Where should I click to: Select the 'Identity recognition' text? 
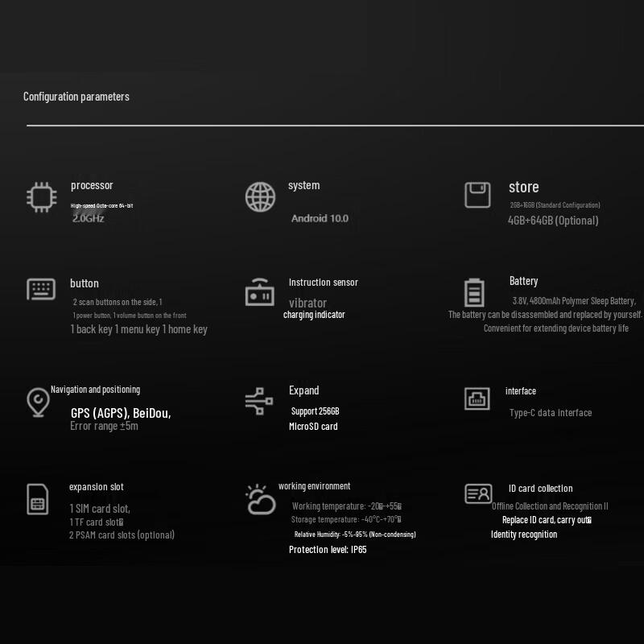pyautogui.click(x=524, y=535)
